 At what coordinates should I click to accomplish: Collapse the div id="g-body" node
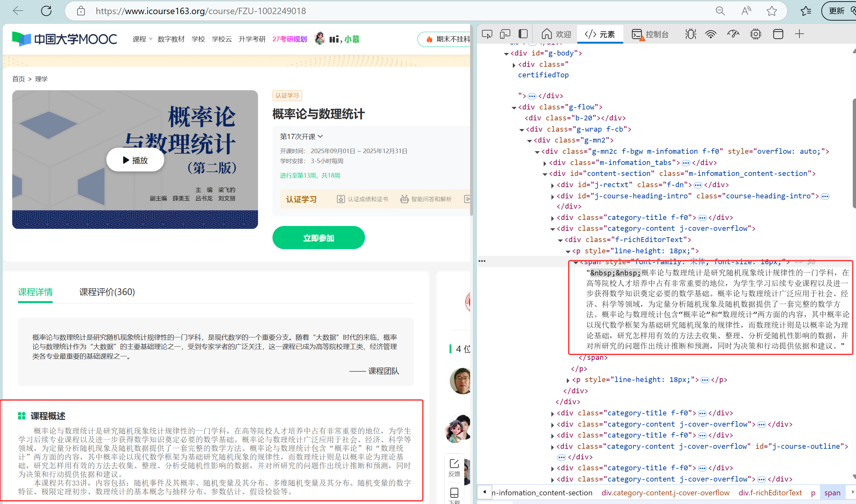click(506, 54)
